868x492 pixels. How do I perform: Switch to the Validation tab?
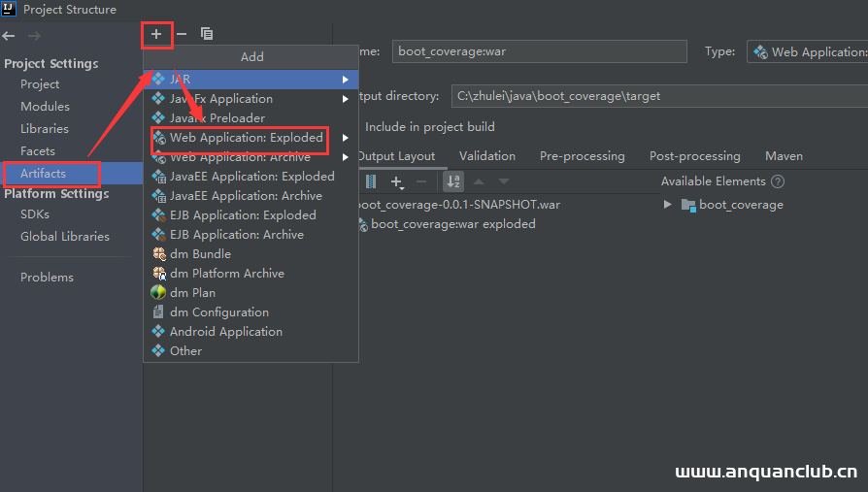pyautogui.click(x=487, y=156)
